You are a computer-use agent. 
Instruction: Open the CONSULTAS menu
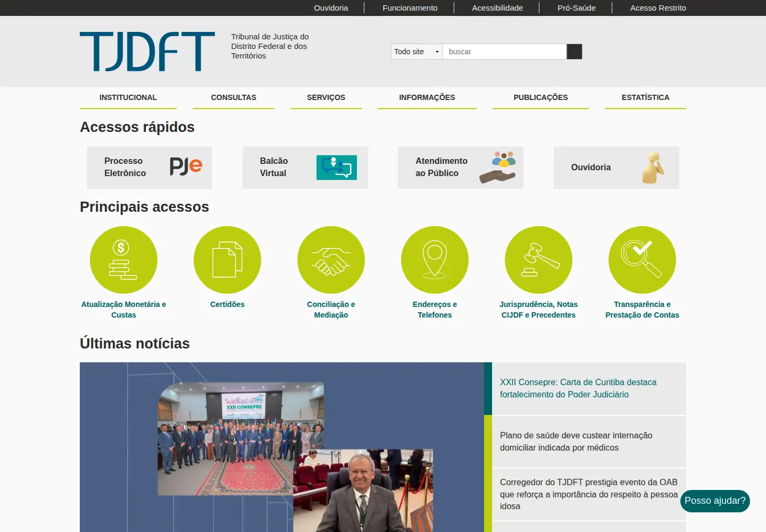(x=234, y=97)
